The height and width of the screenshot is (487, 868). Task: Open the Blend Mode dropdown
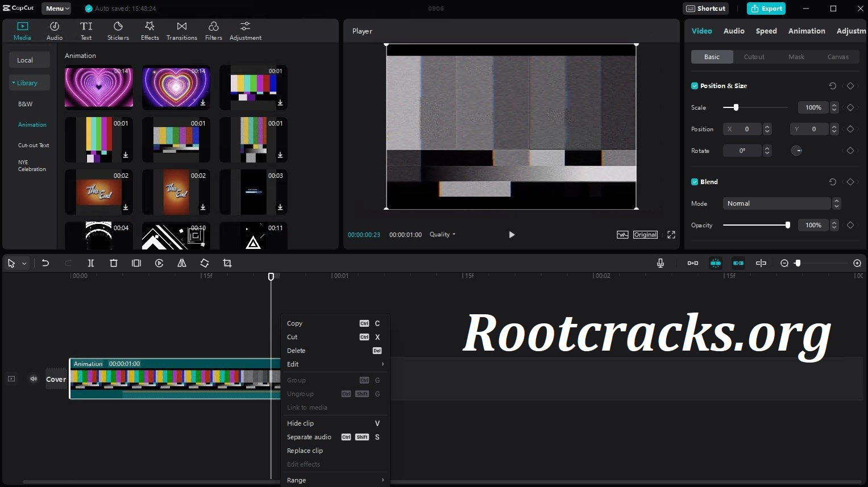(x=781, y=203)
